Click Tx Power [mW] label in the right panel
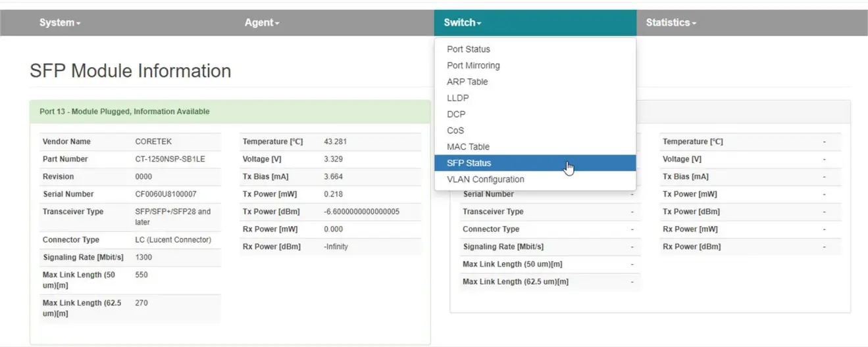This screenshot has height=347, width=868. coord(690,194)
